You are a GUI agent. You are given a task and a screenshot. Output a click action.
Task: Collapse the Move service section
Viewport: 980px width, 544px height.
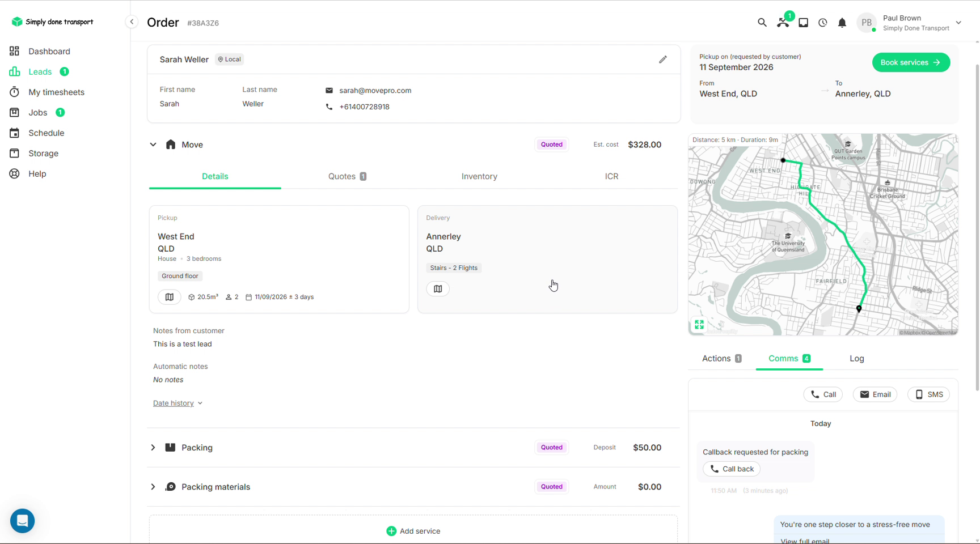(153, 144)
